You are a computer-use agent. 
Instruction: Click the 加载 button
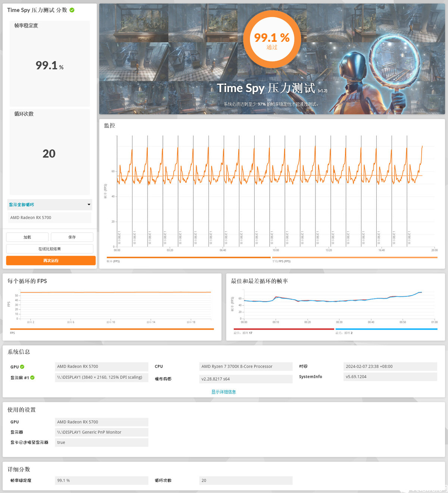pyautogui.click(x=27, y=237)
